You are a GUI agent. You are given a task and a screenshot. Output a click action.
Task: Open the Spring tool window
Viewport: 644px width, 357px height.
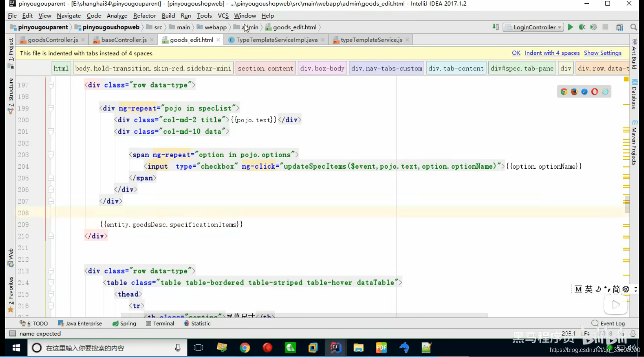pyautogui.click(x=125, y=323)
